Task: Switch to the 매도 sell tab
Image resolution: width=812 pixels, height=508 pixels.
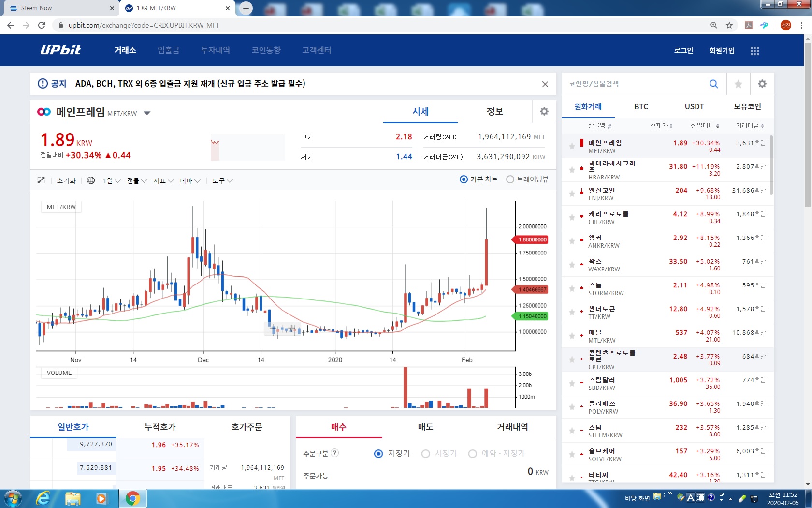Action: pos(425,427)
